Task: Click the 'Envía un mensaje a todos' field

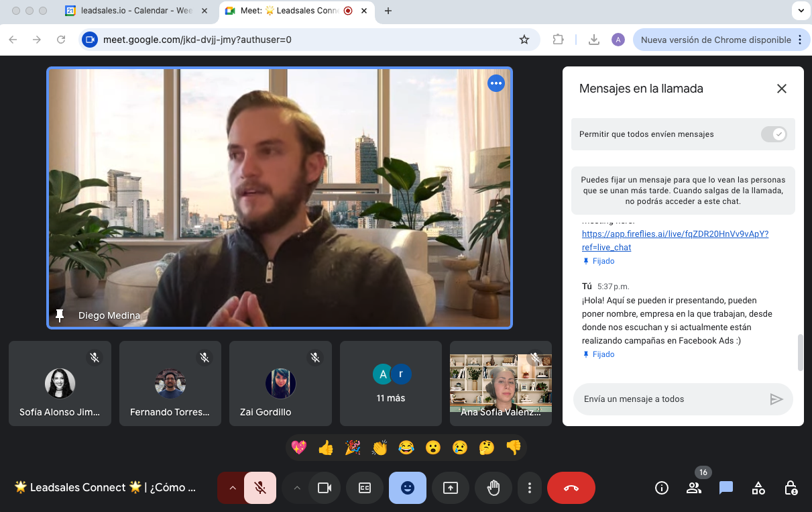Action: point(673,399)
